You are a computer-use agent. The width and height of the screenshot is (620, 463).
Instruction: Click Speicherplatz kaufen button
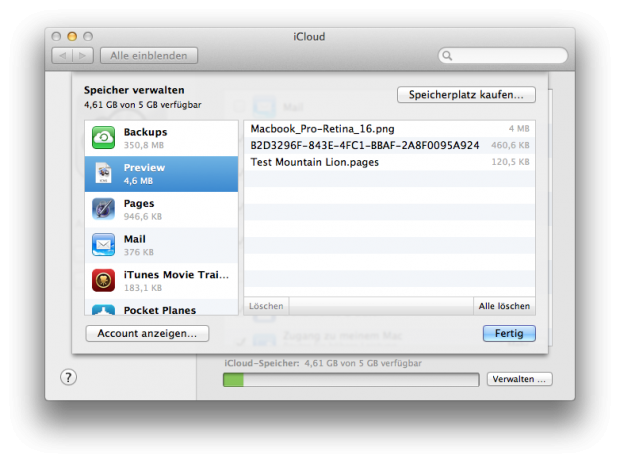[466, 95]
